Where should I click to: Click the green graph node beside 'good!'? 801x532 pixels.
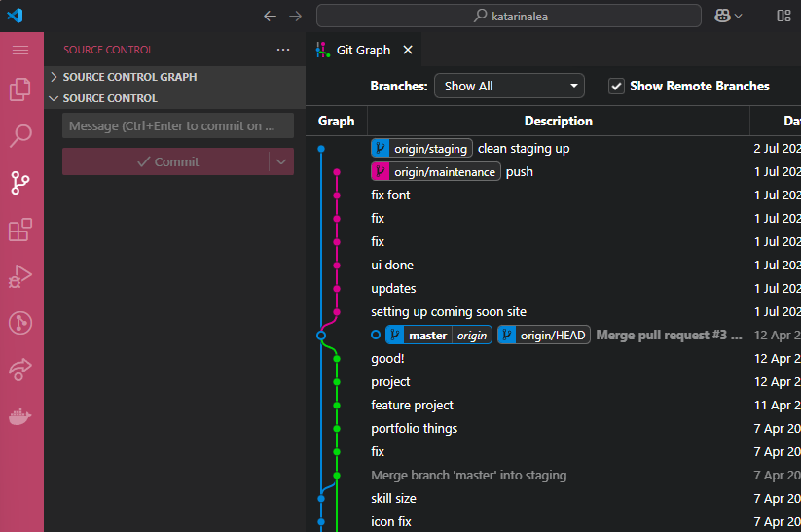tap(337, 359)
